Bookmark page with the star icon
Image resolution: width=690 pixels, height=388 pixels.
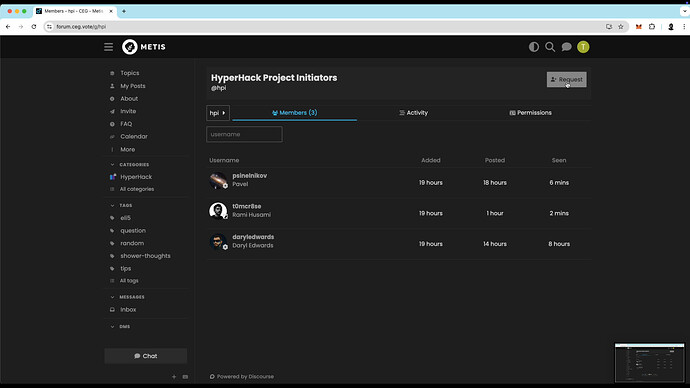click(620, 26)
